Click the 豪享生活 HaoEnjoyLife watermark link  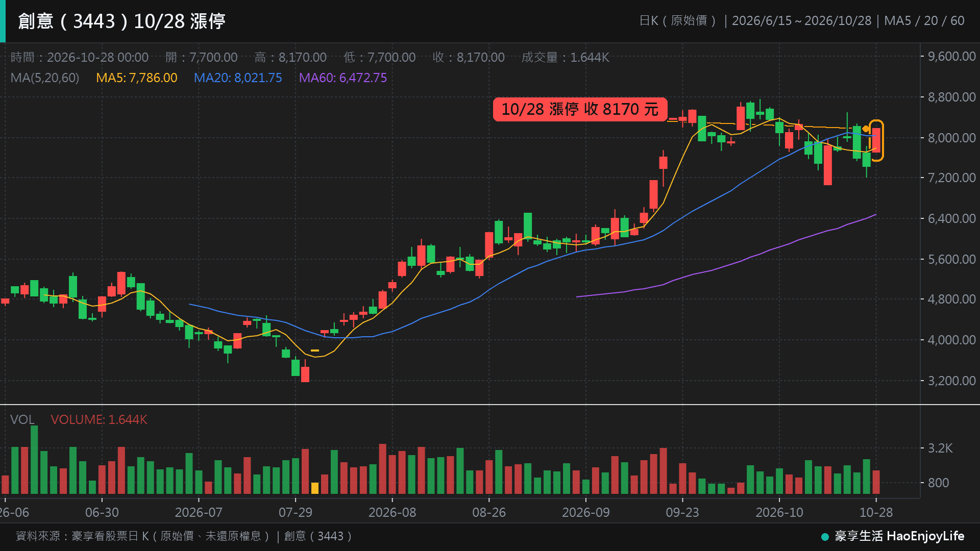coord(899,536)
